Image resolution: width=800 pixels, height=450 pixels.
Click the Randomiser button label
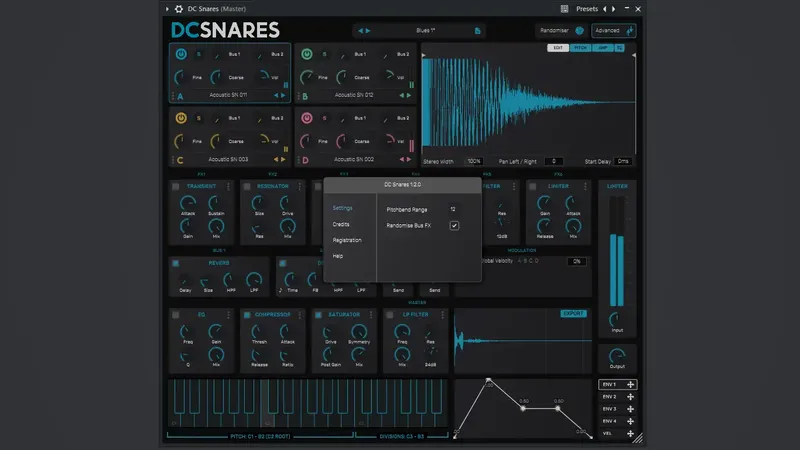click(554, 31)
